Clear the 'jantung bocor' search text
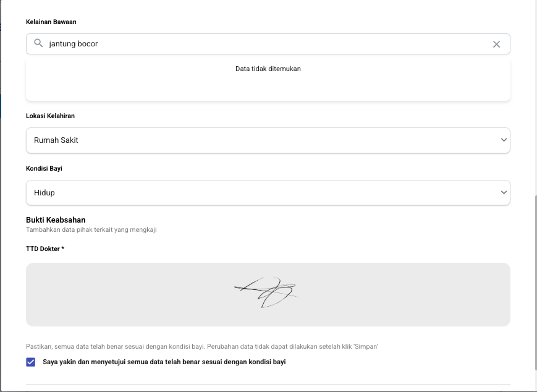537x392 pixels. 496,45
